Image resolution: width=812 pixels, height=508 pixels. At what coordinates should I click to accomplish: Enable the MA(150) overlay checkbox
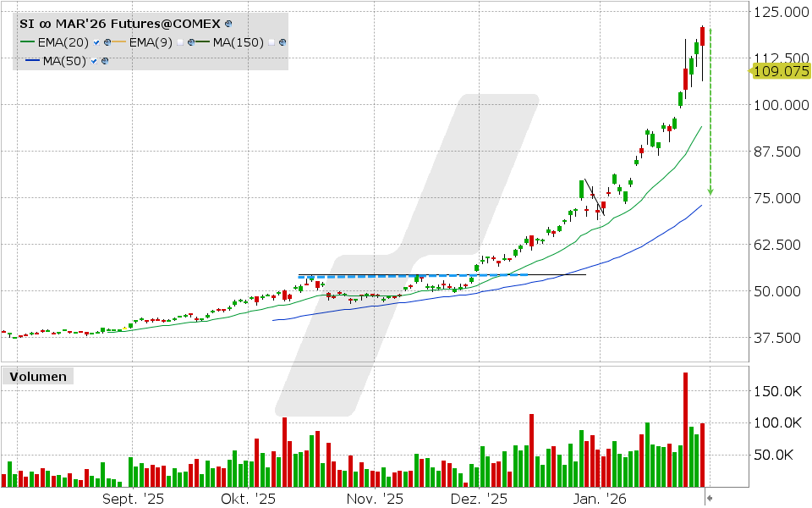271,41
